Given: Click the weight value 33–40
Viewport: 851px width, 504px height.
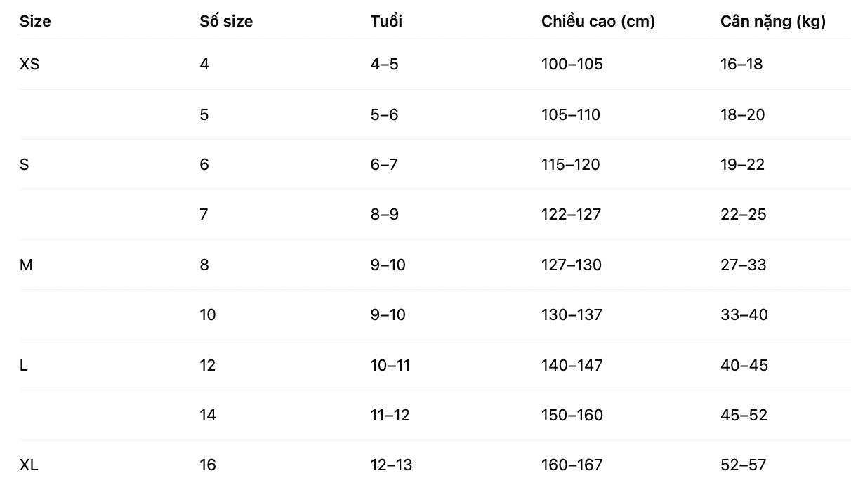Looking at the screenshot, I should tap(744, 315).
